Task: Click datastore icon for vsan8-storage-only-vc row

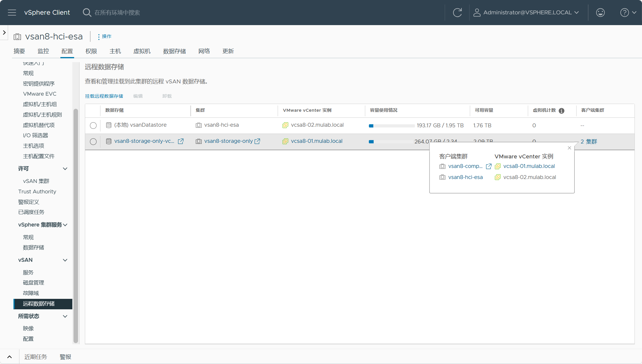Action: coord(109,141)
